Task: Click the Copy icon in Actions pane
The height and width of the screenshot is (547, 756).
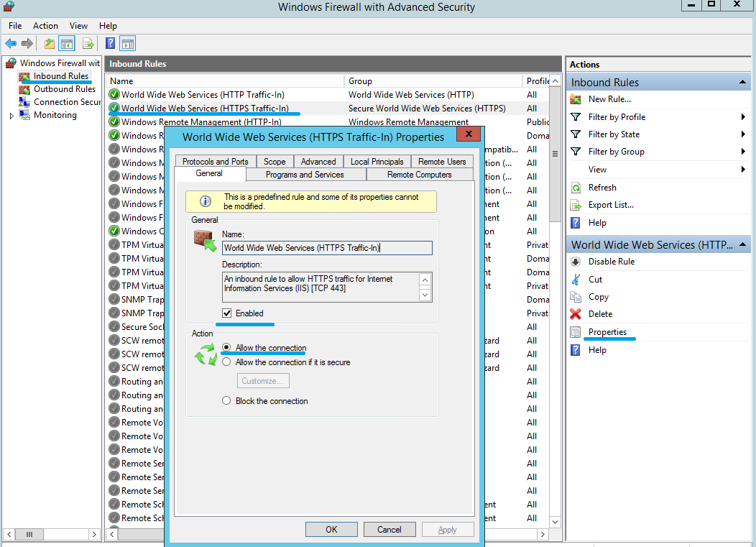Action: (576, 297)
